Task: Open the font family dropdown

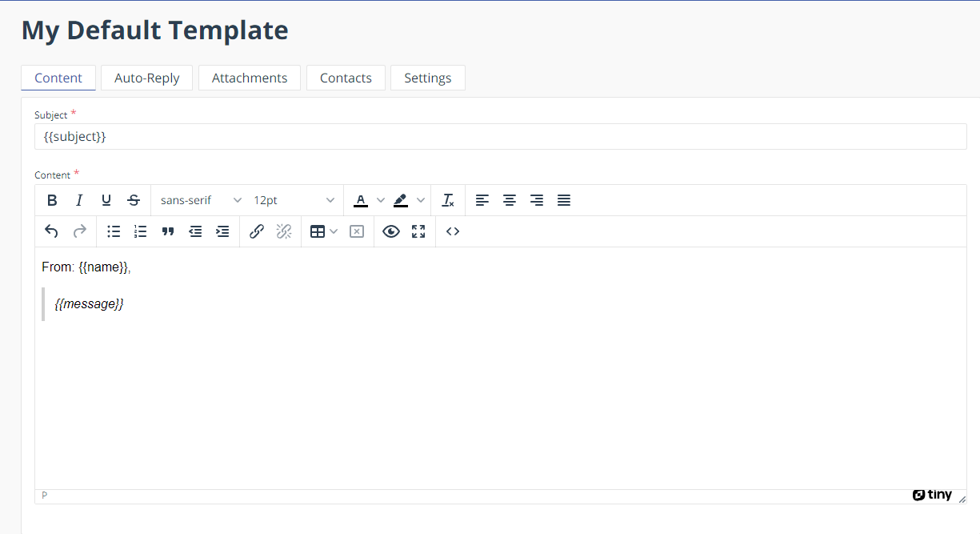Action: click(198, 200)
